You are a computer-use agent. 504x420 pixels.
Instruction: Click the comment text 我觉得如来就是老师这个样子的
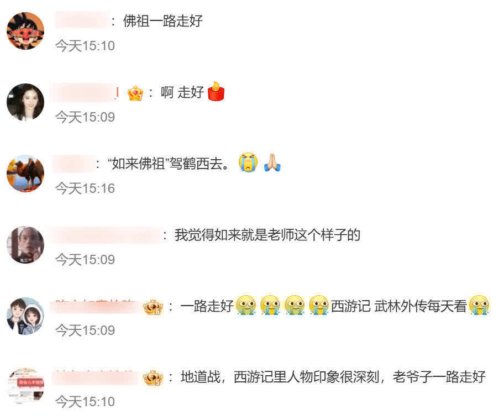pyautogui.click(x=267, y=235)
